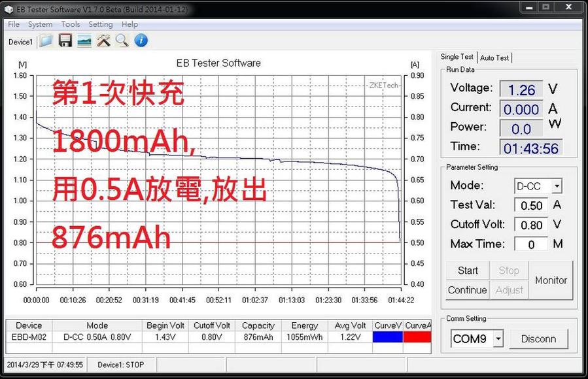The image size is (588, 379).
Task: Open the File menu
Action: click(13, 24)
